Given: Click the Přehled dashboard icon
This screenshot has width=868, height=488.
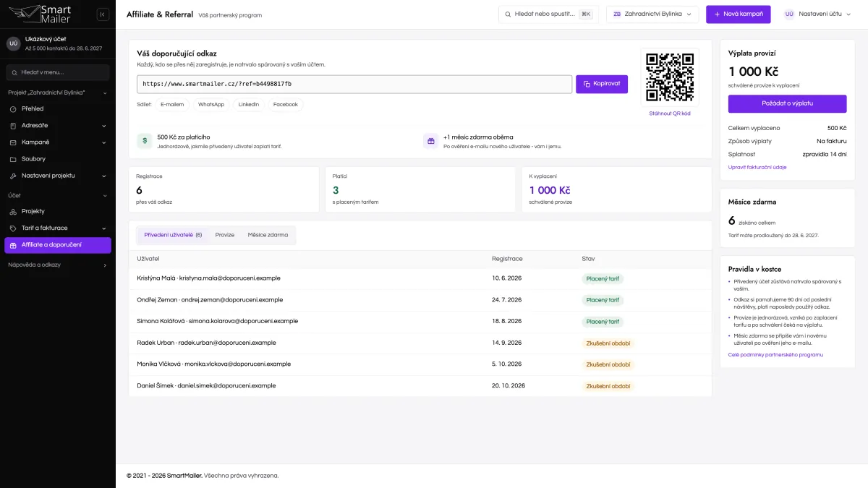Looking at the screenshot, I should click(13, 108).
